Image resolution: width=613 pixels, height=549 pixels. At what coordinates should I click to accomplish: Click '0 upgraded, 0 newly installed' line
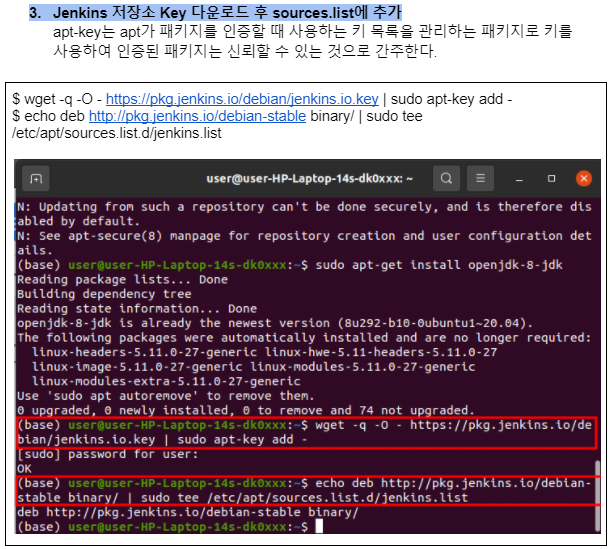pos(246,410)
